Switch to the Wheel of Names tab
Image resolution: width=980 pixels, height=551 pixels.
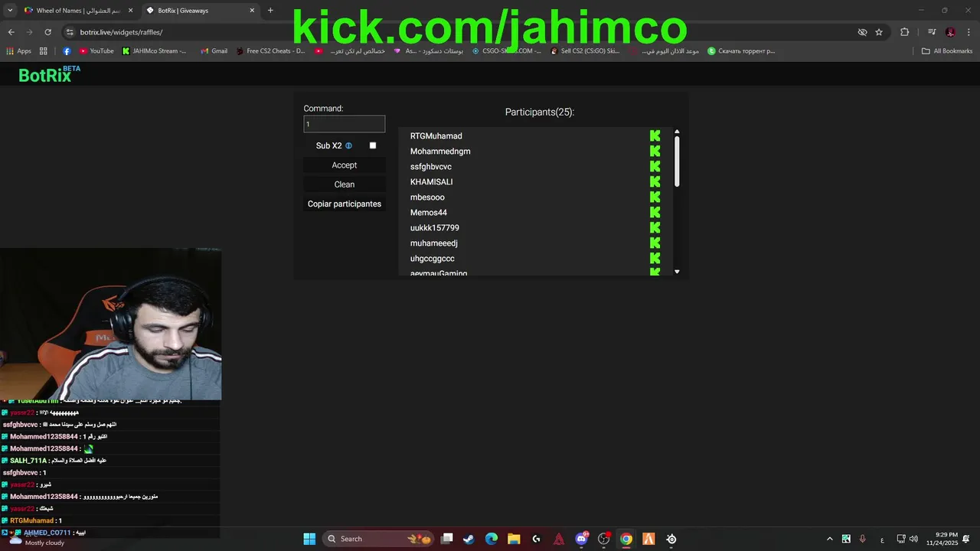click(79, 11)
